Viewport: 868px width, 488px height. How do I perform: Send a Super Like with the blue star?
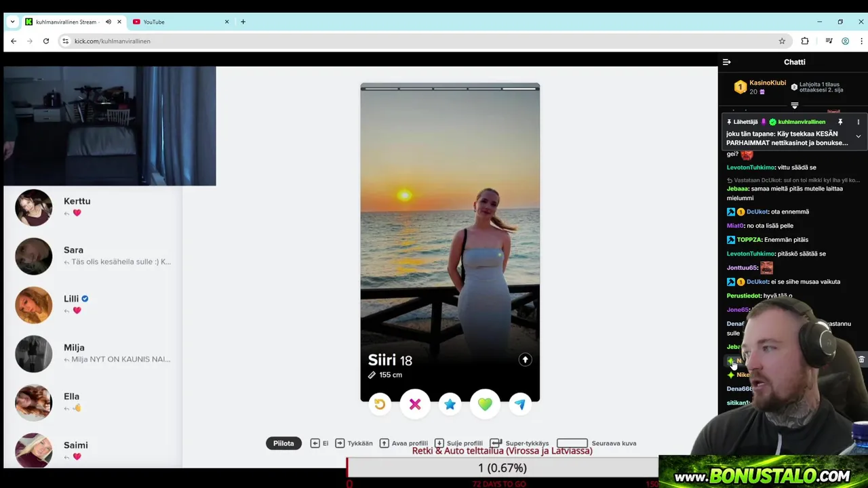click(450, 404)
